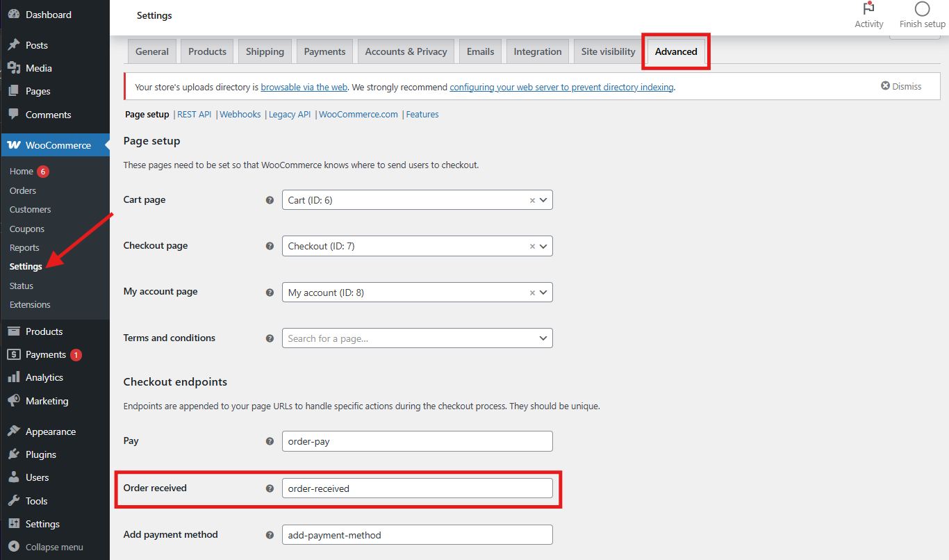949x560 pixels.
Task: Open WooCommerce Extensions submenu item
Action: 30,304
